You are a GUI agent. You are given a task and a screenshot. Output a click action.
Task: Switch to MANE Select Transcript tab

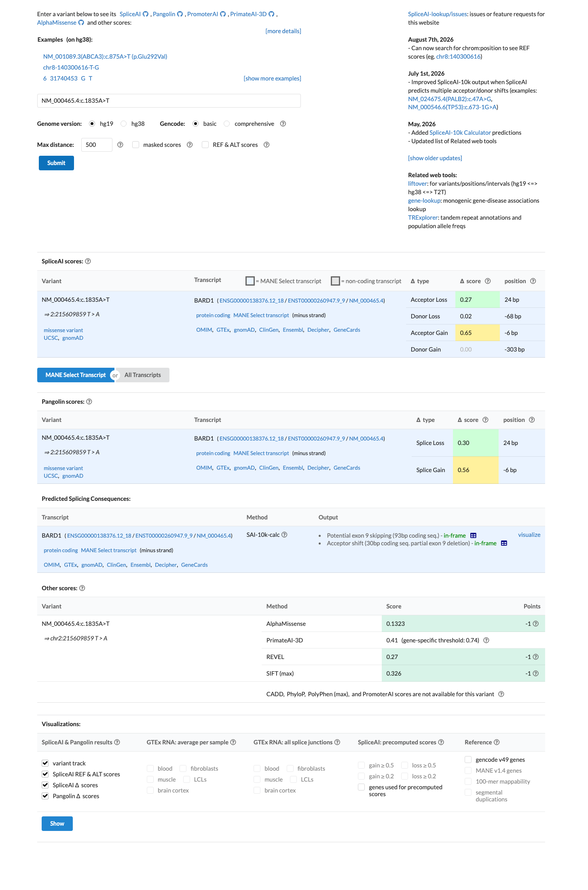pos(76,375)
